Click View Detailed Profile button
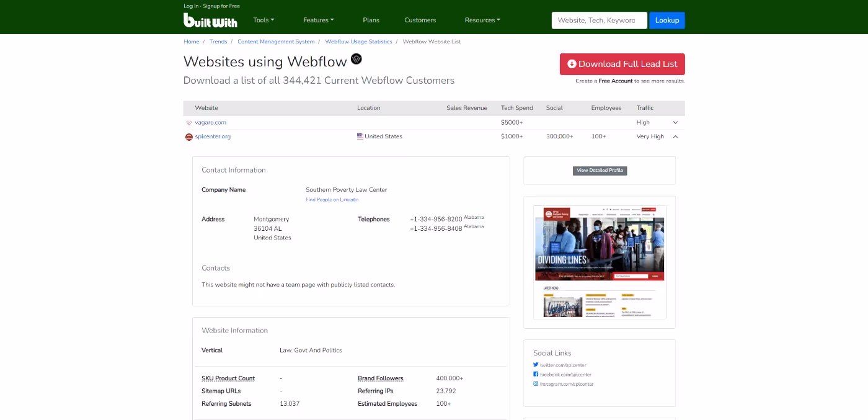 pyautogui.click(x=600, y=171)
